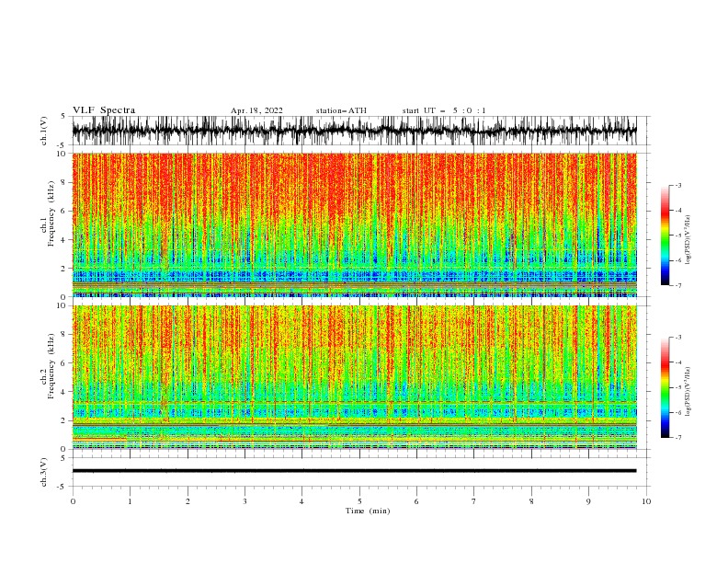Click the ch.1(V) waveform plot

coord(354,131)
